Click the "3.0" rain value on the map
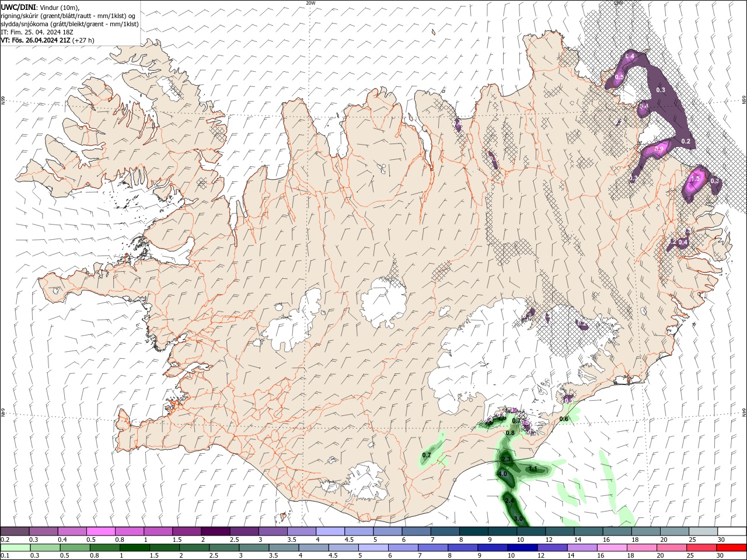This screenshot has width=747, height=560. [518, 519]
